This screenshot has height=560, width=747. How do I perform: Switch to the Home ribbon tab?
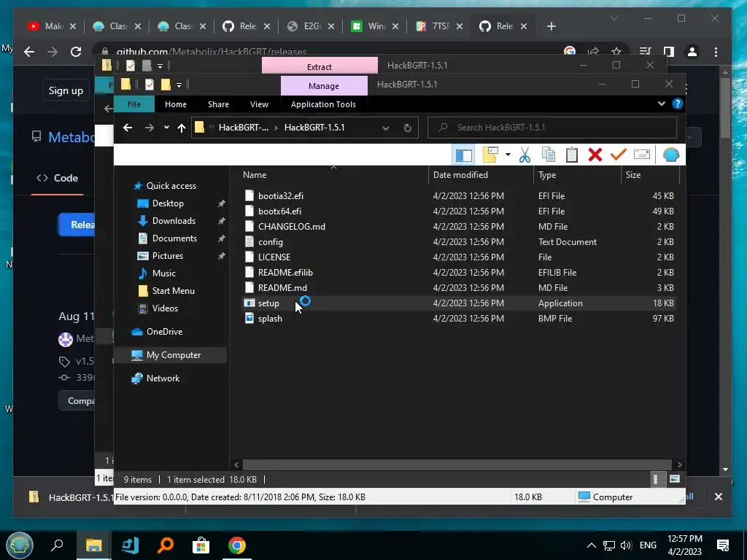coord(176,104)
